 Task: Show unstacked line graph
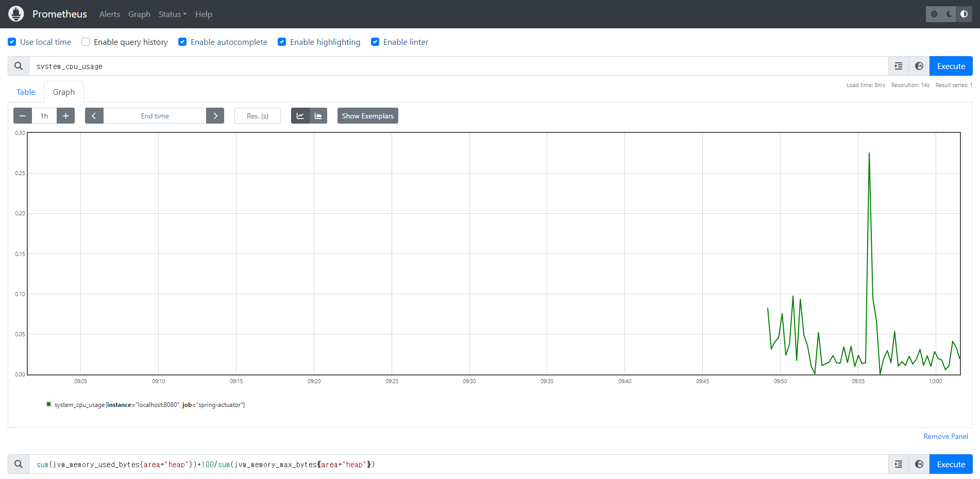point(300,116)
